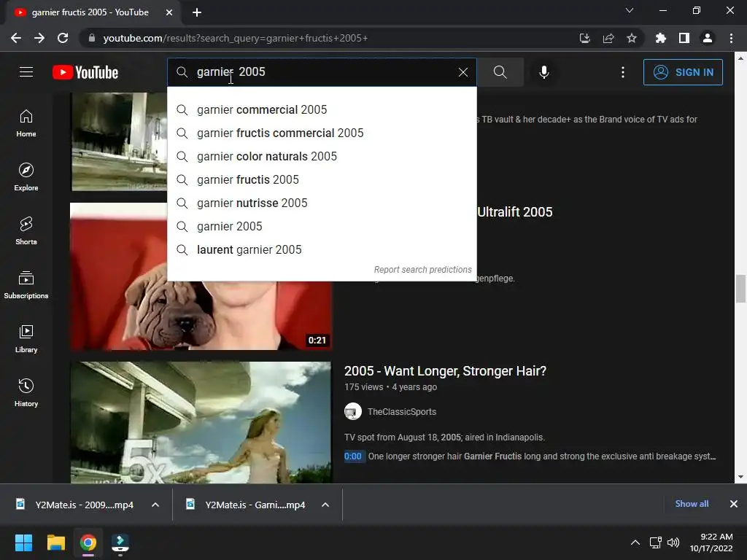The image size is (747, 560).
Task: Open Chrome profile icon
Action: [708, 38]
